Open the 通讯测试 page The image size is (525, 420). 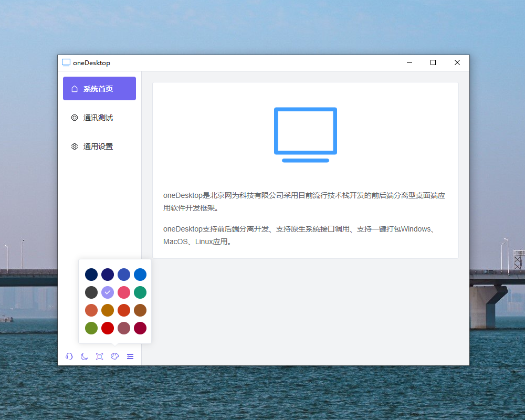(x=99, y=118)
